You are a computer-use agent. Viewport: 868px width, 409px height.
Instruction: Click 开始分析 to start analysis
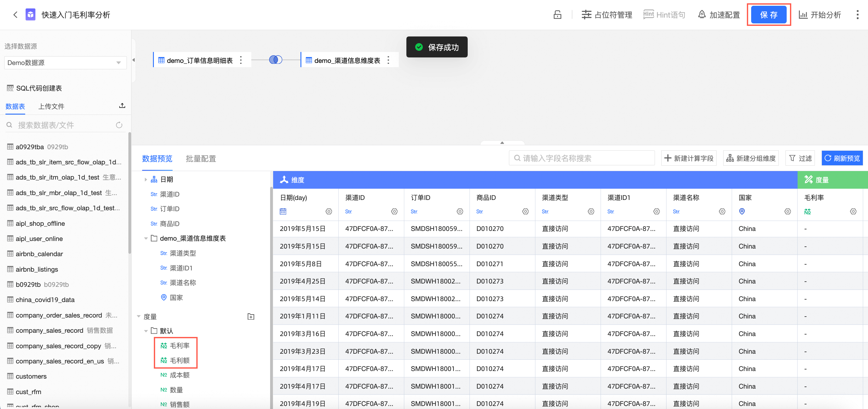[x=819, y=15]
